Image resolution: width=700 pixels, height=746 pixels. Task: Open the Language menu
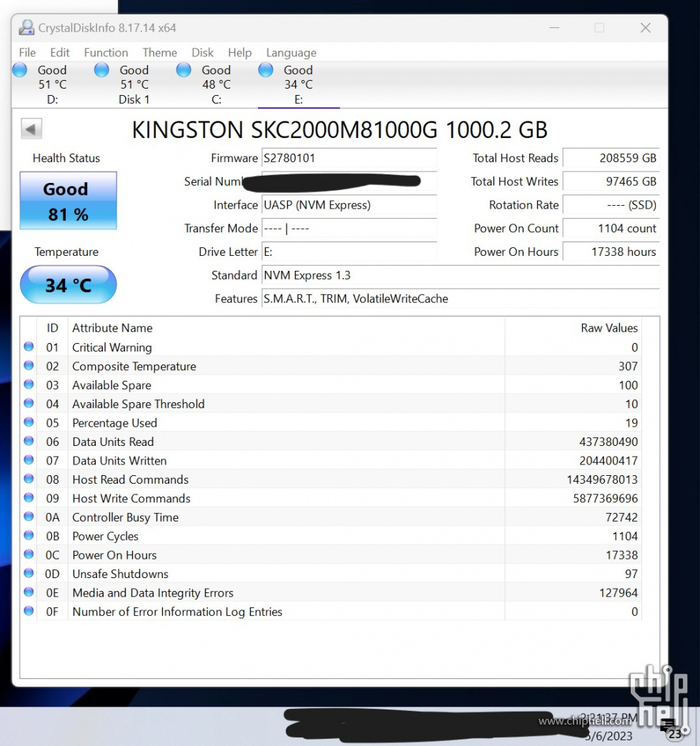291,52
